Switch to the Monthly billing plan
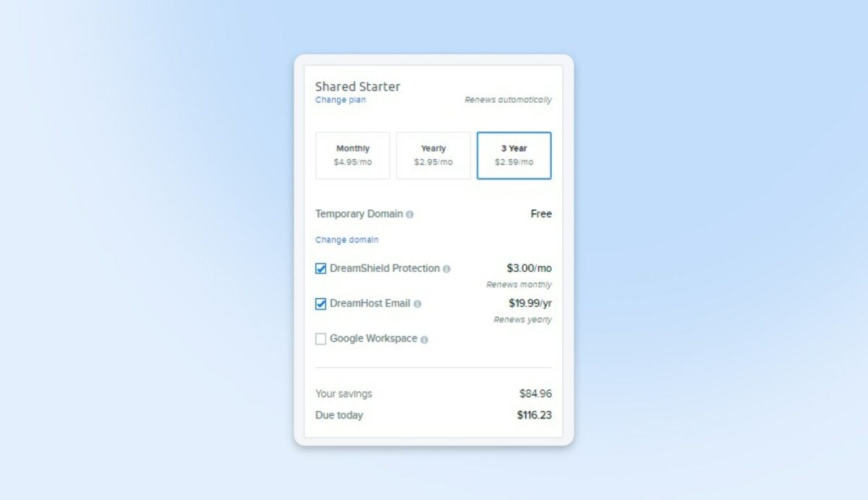This screenshot has width=868, height=500. tap(352, 155)
